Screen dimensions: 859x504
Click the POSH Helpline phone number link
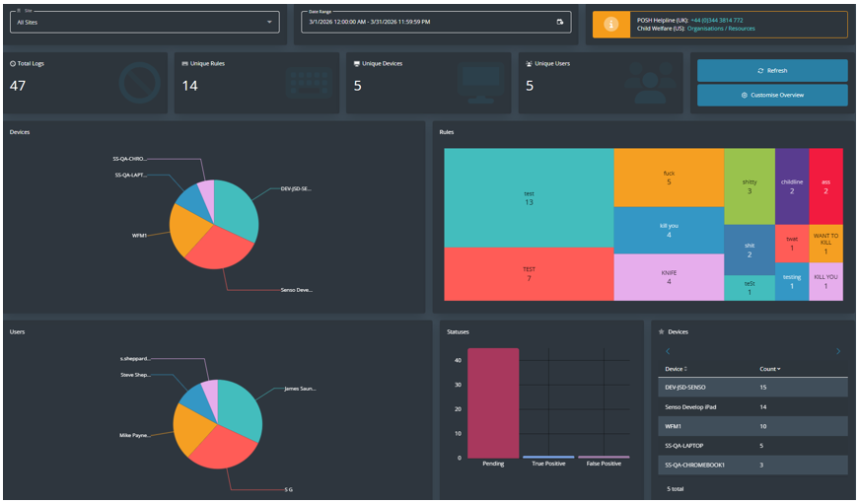pos(717,21)
